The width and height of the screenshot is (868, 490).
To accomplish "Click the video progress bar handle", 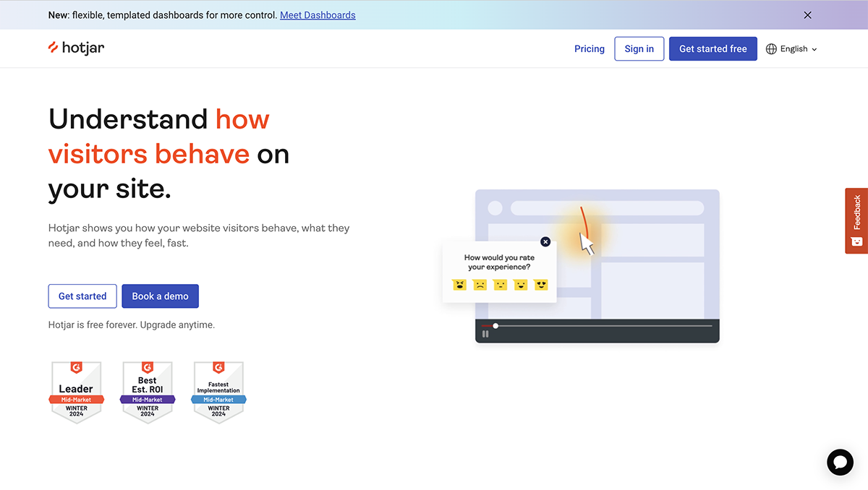I will (x=495, y=326).
